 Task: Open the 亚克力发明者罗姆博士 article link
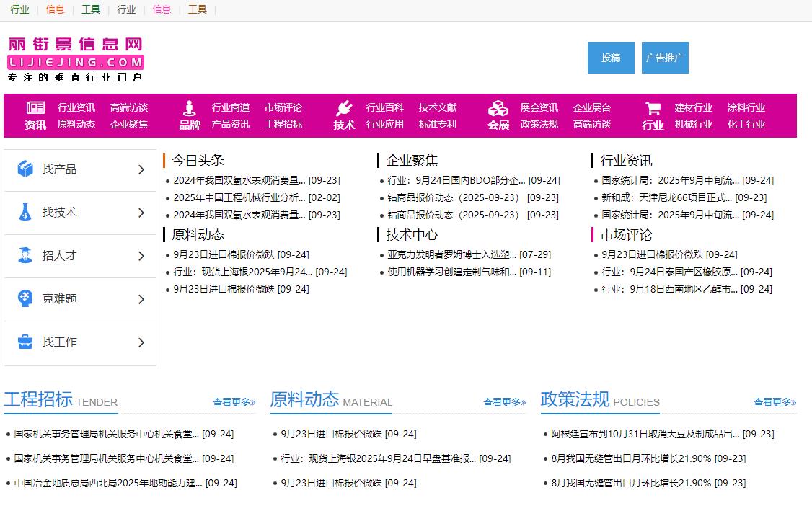coord(451,254)
